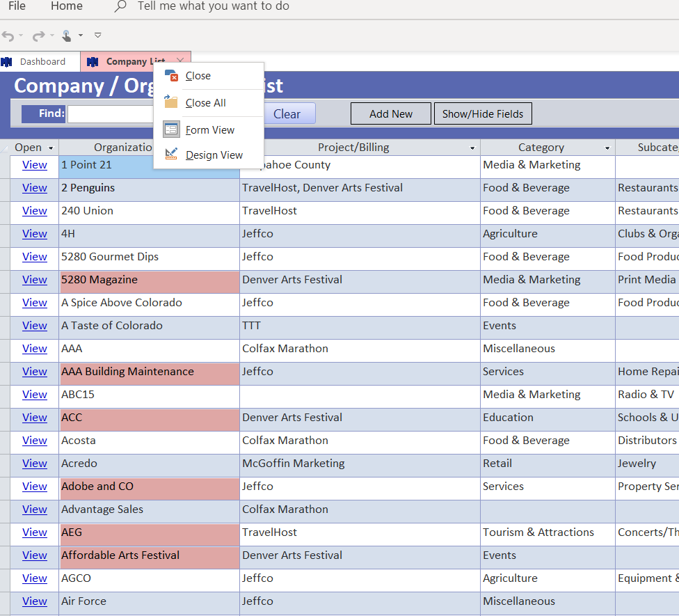Image resolution: width=679 pixels, height=616 pixels.
Task: Select the Company List tab
Action: coord(136,61)
